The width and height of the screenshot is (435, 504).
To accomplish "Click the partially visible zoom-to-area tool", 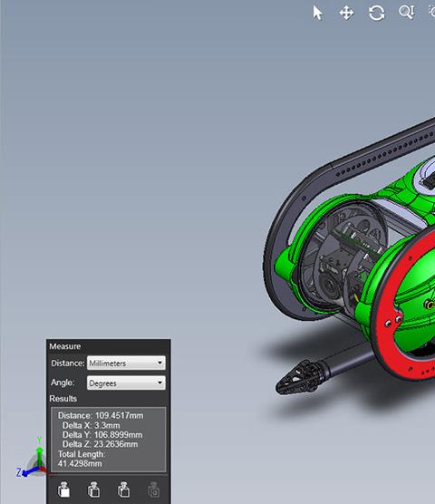I will pos(432,12).
